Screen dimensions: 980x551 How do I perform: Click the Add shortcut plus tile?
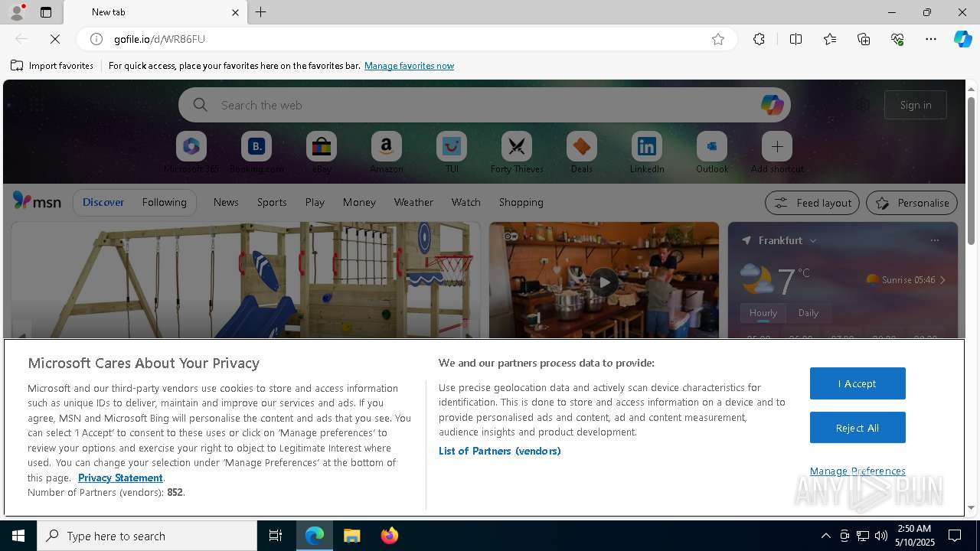tap(777, 152)
